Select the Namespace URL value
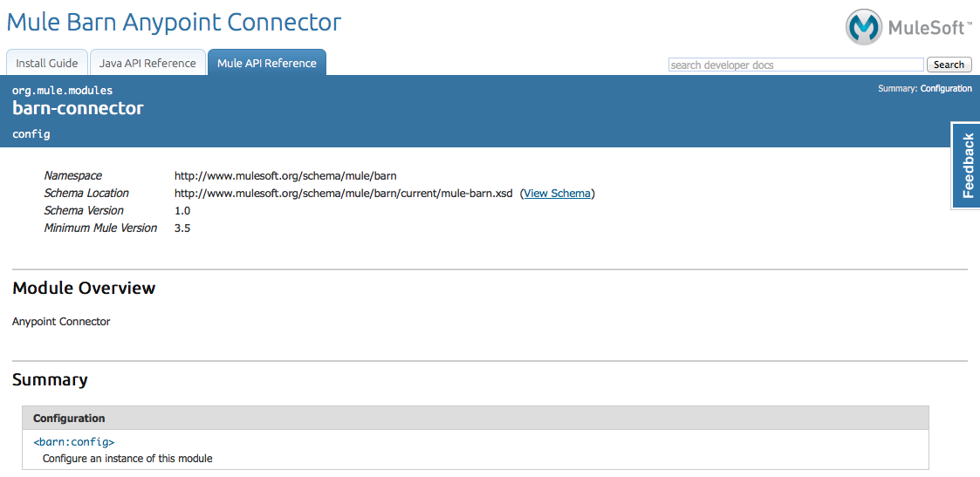Image resolution: width=980 pixels, height=477 pixels. coord(285,175)
